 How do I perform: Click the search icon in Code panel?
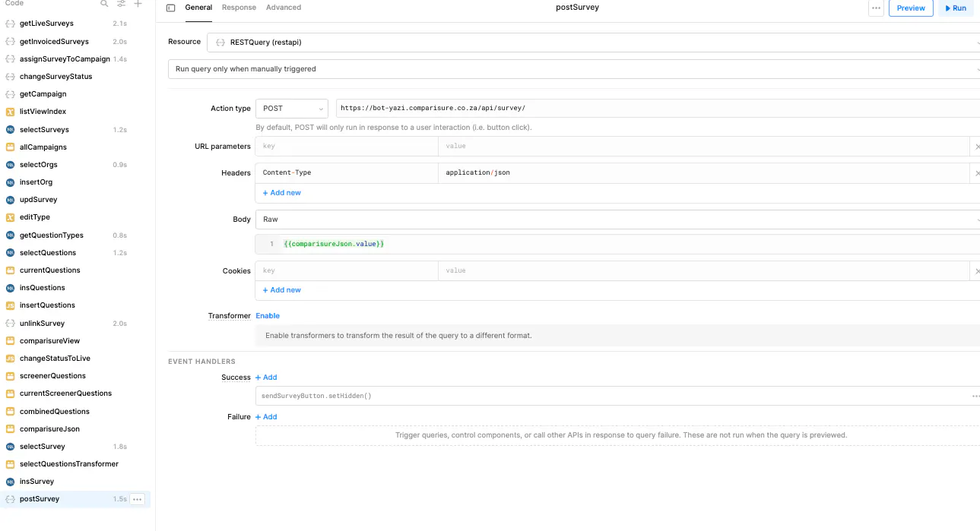coord(105,4)
